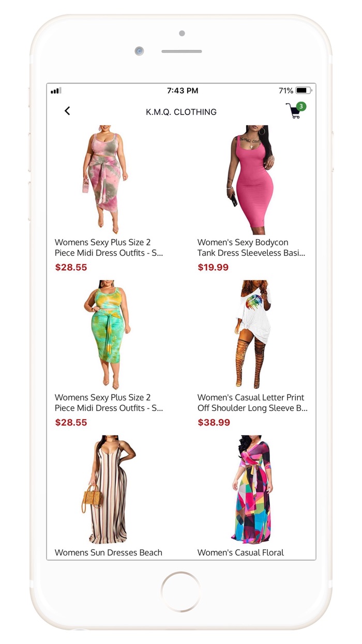Tap the 7:43 PM clock
This screenshot has height=644, width=362.
(x=183, y=91)
